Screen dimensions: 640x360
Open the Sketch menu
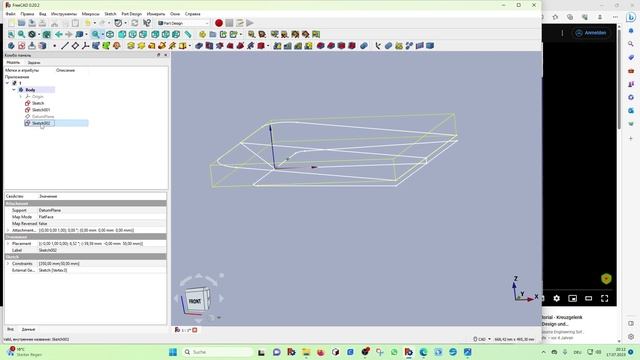110,14
